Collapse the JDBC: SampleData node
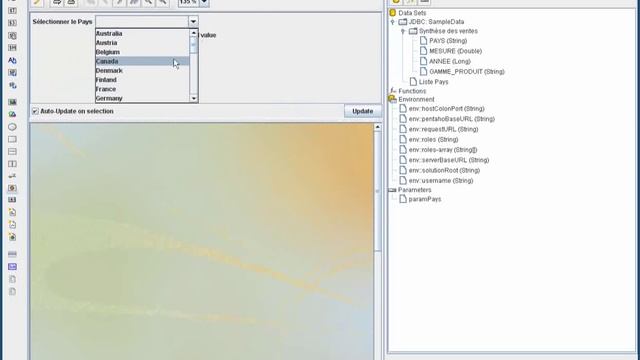640x360 pixels. [393, 22]
